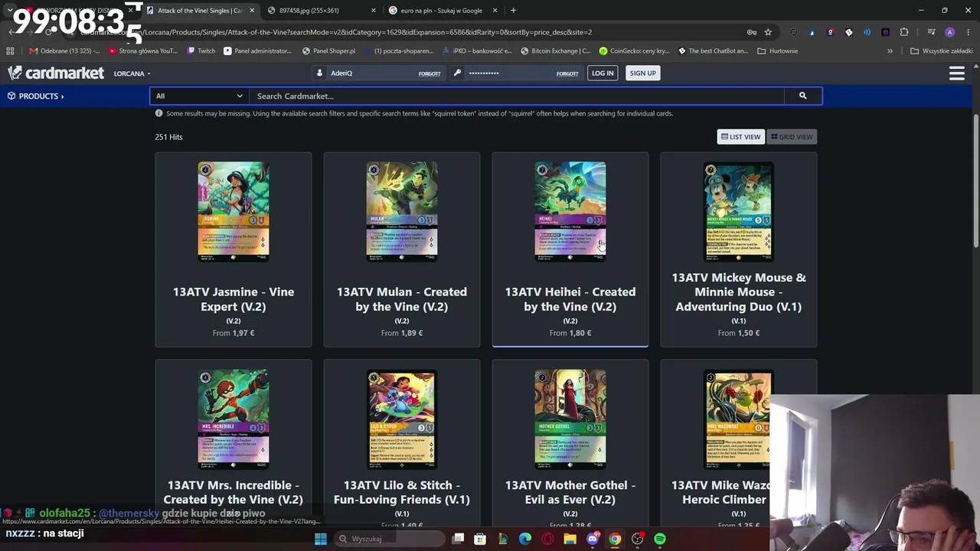Image resolution: width=980 pixels, height=551 pixels.
Task: Open File Explorer from taskbar
Action: click(570, 539)
